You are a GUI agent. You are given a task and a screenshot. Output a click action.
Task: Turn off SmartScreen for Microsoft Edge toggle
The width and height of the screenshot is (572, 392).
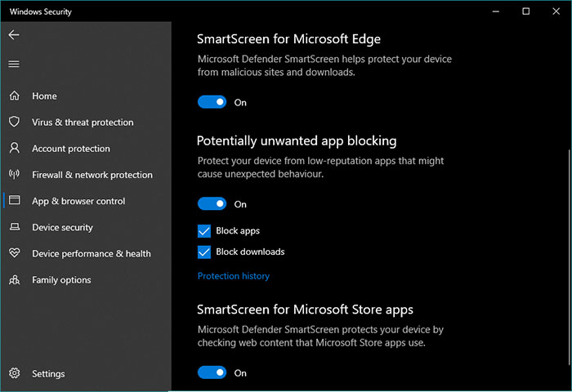tap(212, 102)
